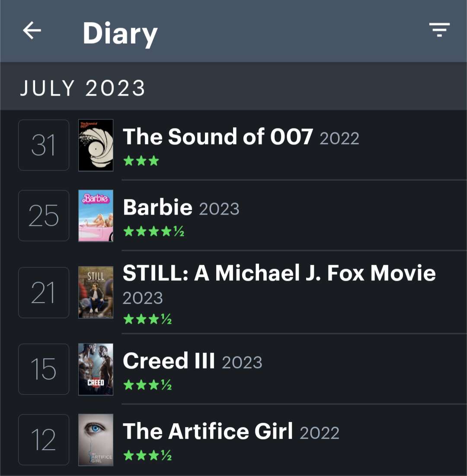The width and height of the screenshot is (467, 476).
Task: Tap the Barbie poster thumbnail
Action: pos(96,215)
